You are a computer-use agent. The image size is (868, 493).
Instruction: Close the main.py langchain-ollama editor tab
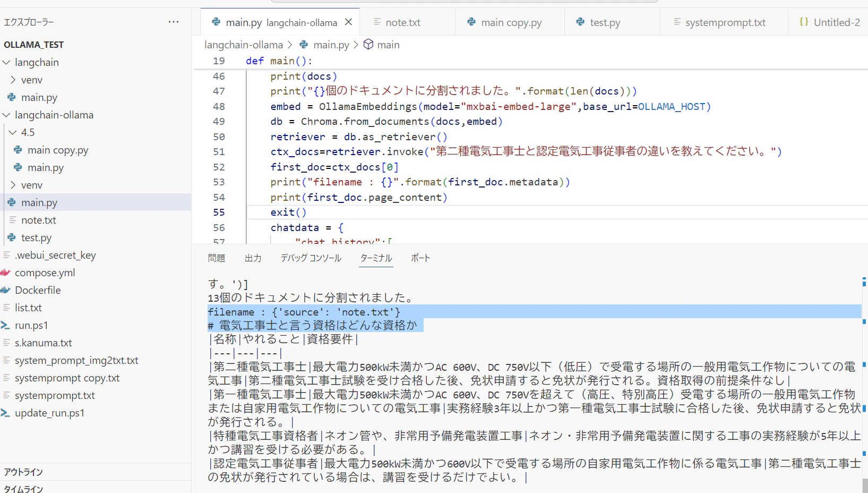point(348,22)
